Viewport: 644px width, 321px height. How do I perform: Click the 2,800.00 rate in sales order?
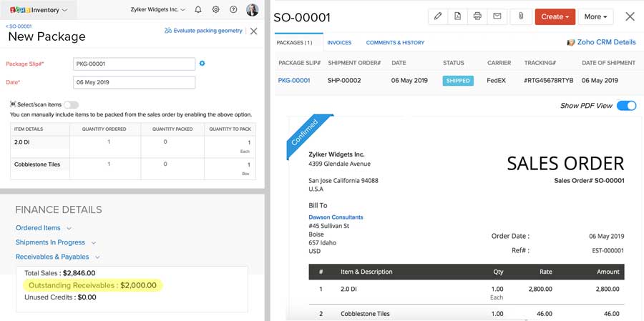[540, 289]
